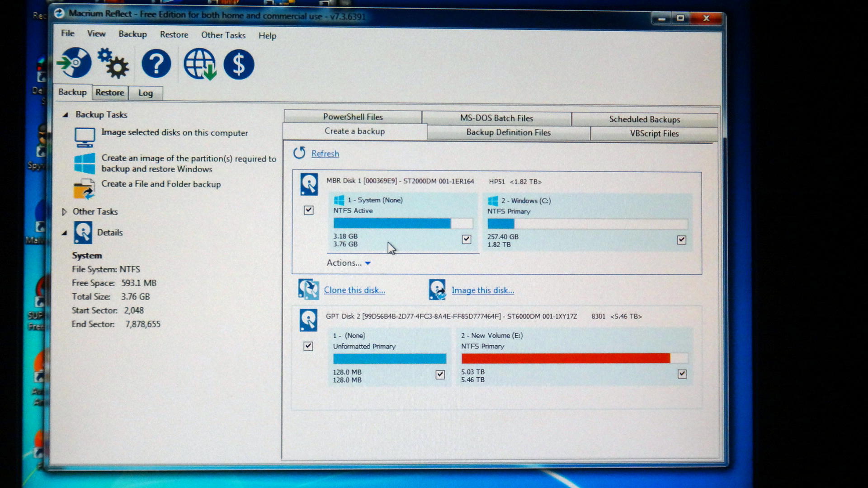Click the dollar sign purchase icon
868x488 pixels.
click(x=239, y=65)
